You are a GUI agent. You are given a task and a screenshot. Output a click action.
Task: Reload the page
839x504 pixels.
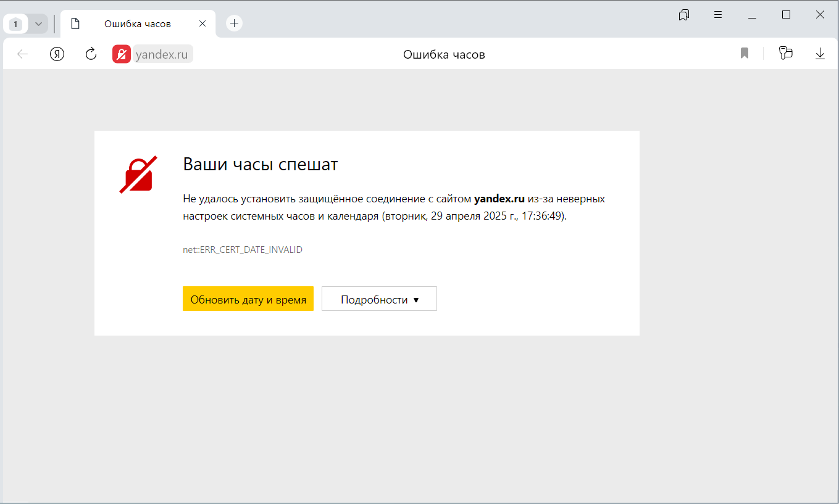pos(91,54)
